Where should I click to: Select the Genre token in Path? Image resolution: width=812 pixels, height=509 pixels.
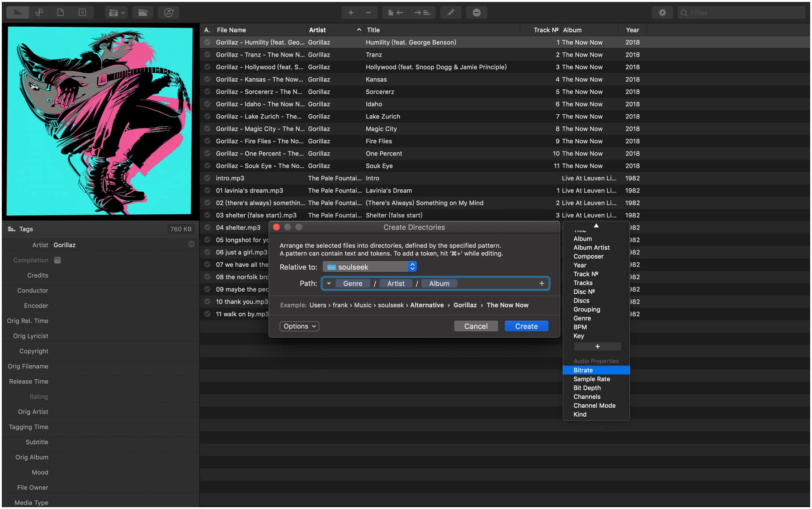(353, 283)
